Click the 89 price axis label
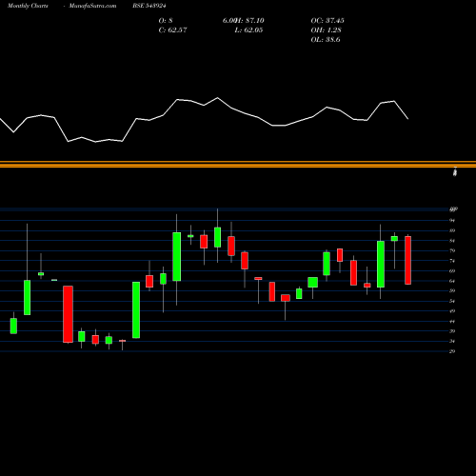 pos(452,230)
